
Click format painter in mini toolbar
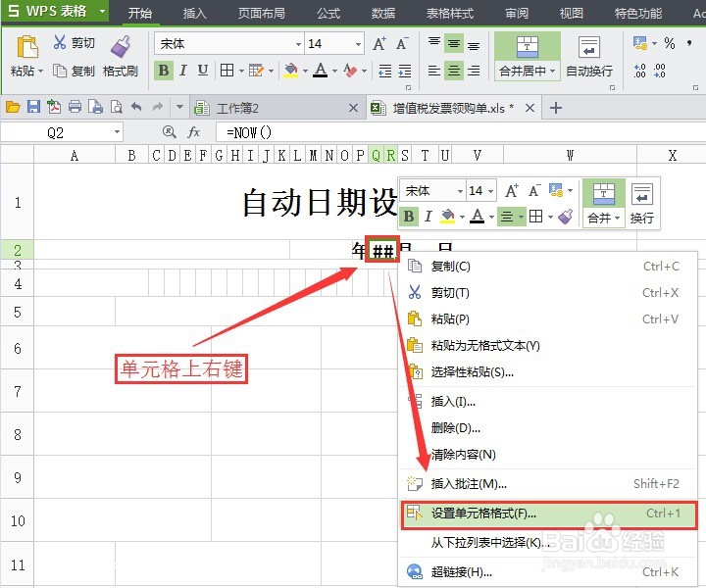[565, 217]
